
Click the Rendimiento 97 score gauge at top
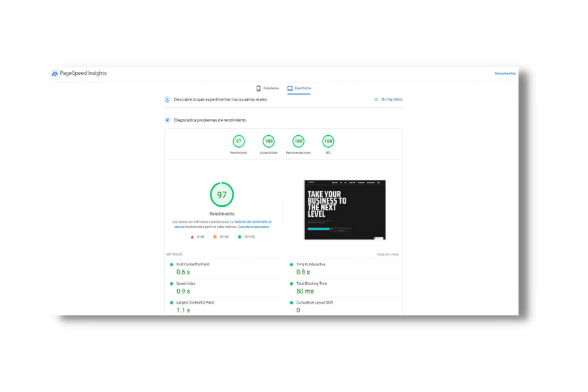[x=238, y=141]
